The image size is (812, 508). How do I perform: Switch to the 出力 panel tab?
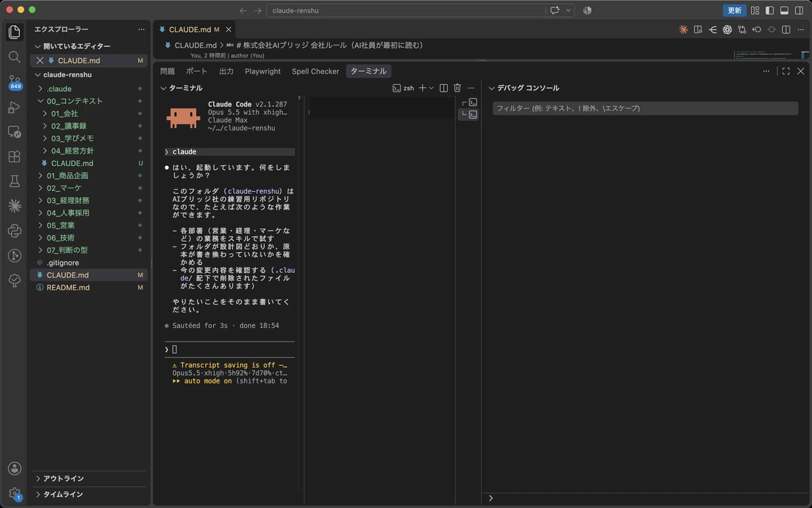(x=226, y=71)
